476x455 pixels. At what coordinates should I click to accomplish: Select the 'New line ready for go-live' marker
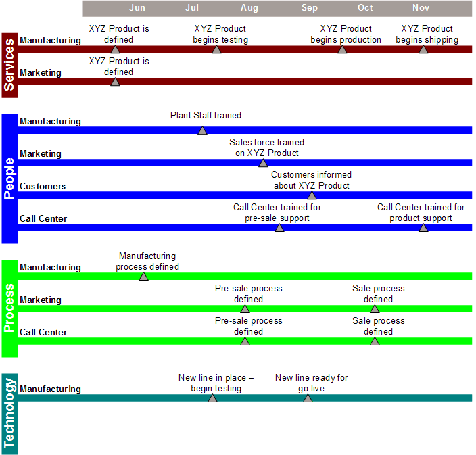[308, 398]
